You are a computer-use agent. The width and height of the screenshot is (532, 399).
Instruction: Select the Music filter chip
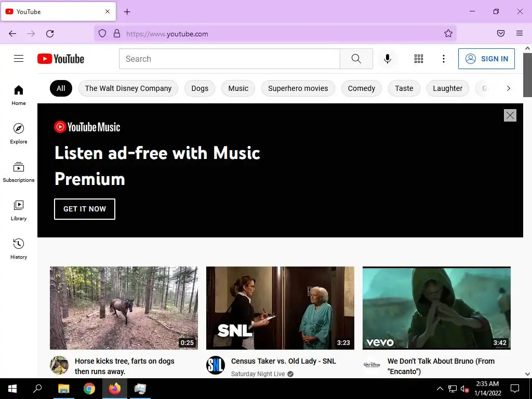pyautogui.click(x=238, y=88)
